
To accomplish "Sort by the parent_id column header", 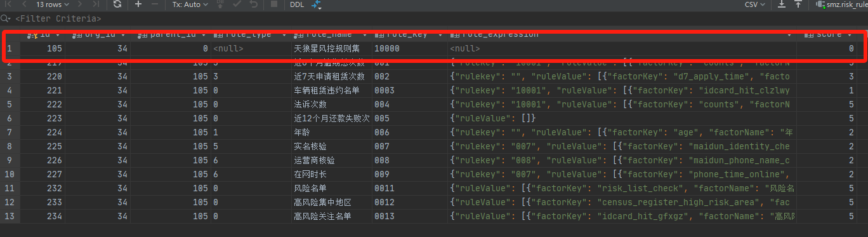I will [x=170, y=35].
